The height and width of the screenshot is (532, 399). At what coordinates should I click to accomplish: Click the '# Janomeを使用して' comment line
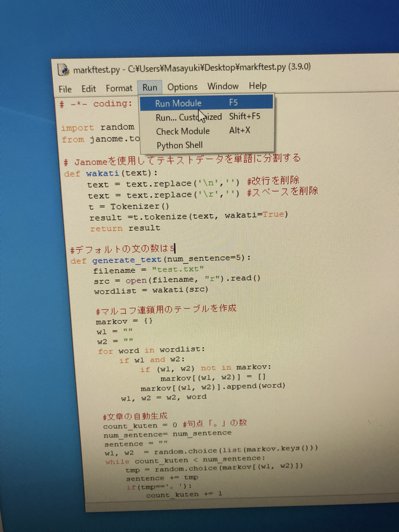click(183, 160)
